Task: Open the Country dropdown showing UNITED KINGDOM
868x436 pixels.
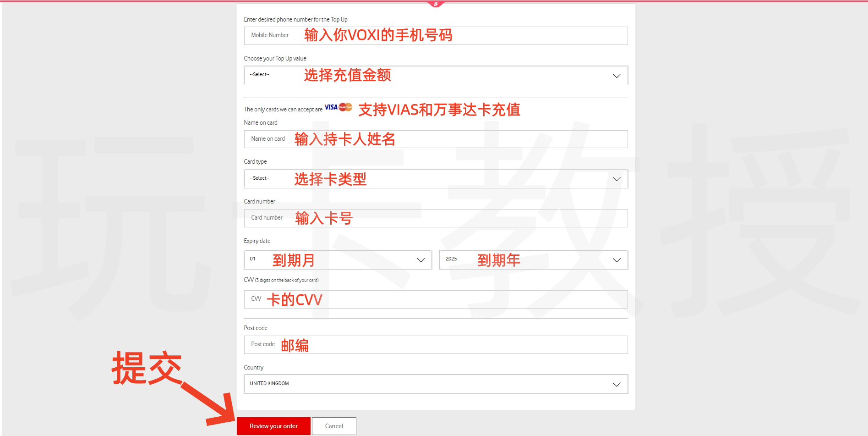Action: pos(435,384)
